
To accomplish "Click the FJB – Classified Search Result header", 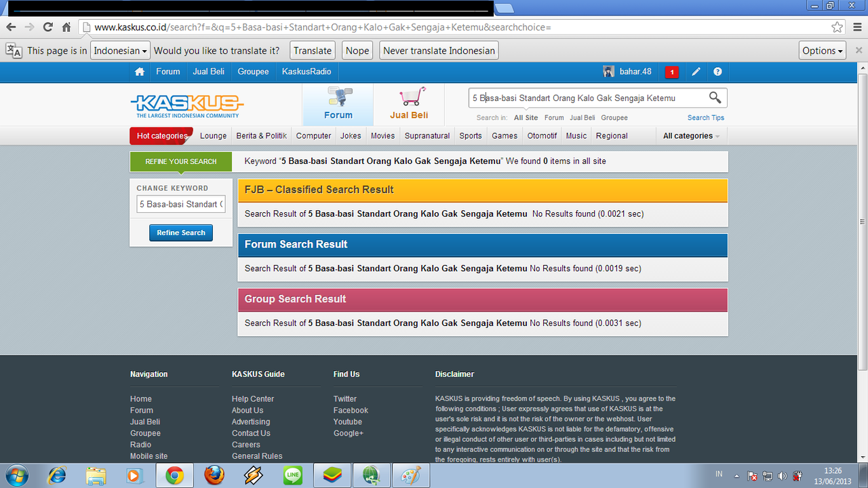I will click(482, 190).
